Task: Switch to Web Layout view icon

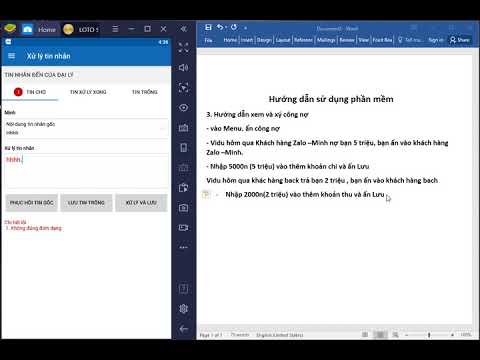Action: 395,334
